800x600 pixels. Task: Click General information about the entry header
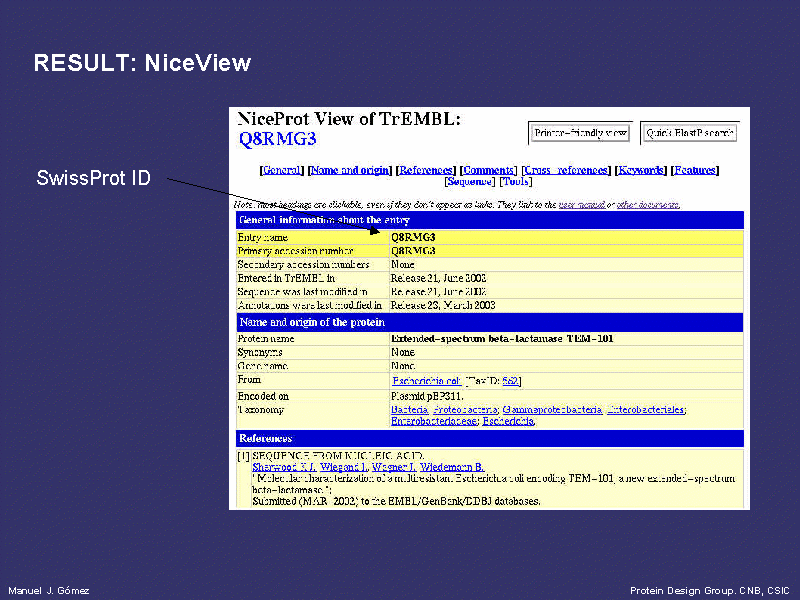(x=490, y=220)
